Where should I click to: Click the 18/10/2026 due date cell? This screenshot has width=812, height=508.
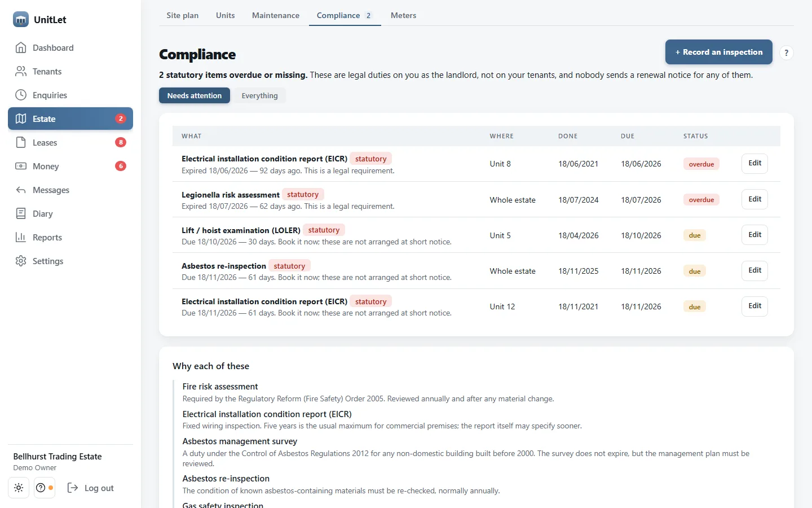coord(641,235)
